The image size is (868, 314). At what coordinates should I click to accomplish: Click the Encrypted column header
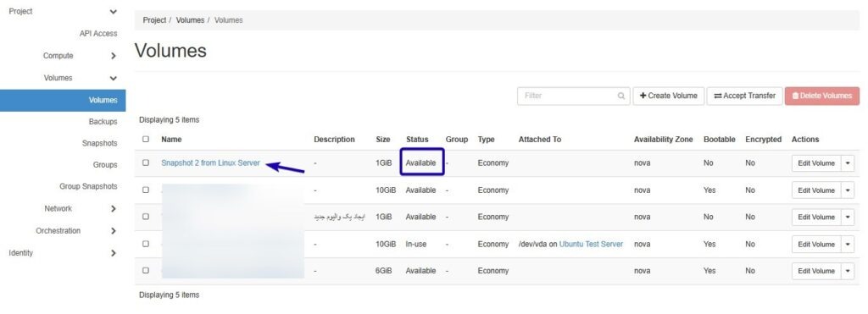click(x=763, y=140)
